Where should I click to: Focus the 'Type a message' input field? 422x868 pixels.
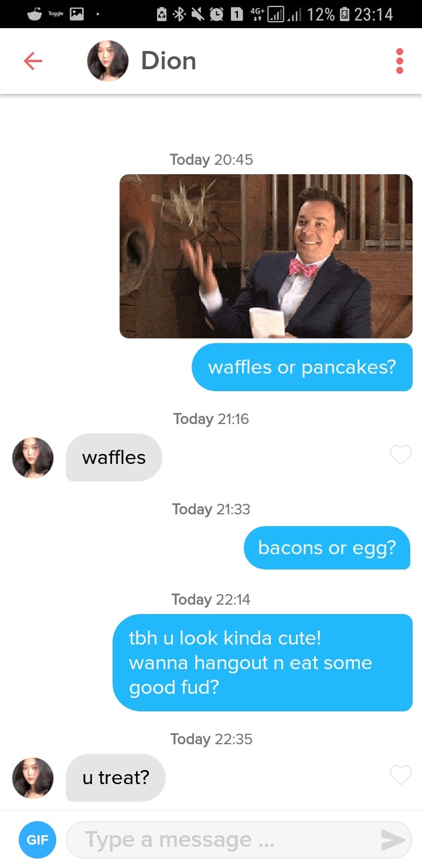(x=239, y=840)
